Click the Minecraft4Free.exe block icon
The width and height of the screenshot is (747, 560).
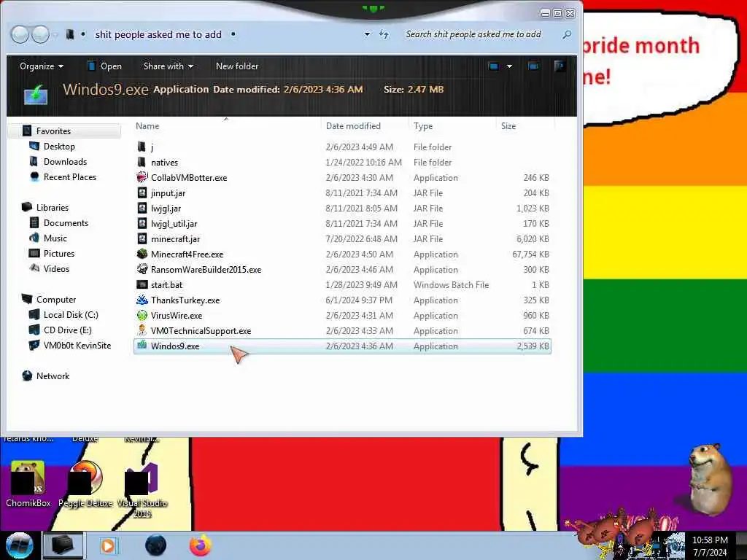tap(142, 254)
